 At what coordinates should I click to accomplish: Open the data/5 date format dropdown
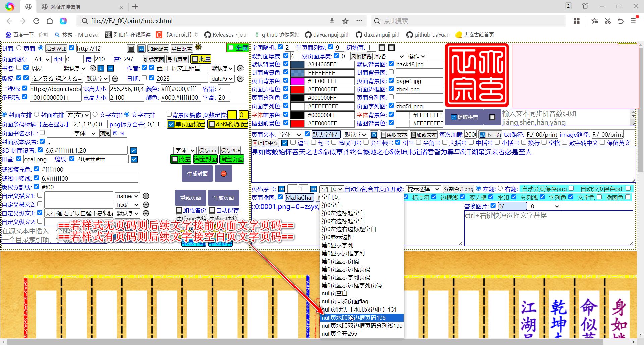[x=222, y=78]
